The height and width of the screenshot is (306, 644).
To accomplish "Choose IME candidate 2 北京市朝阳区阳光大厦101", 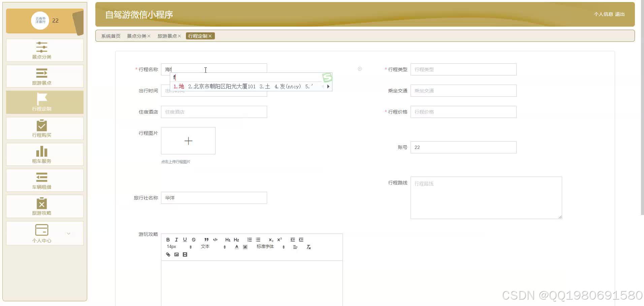I will pos(222,87).
